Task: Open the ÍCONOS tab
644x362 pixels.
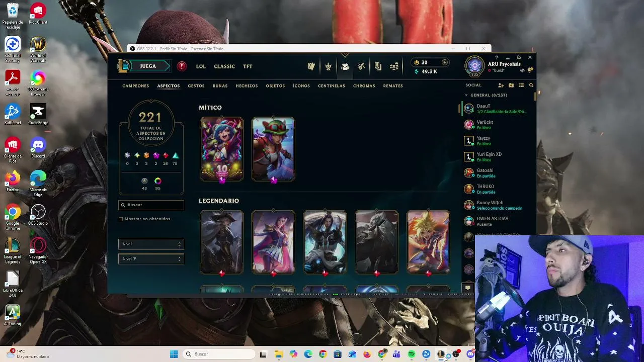Action: click(301, 86)
